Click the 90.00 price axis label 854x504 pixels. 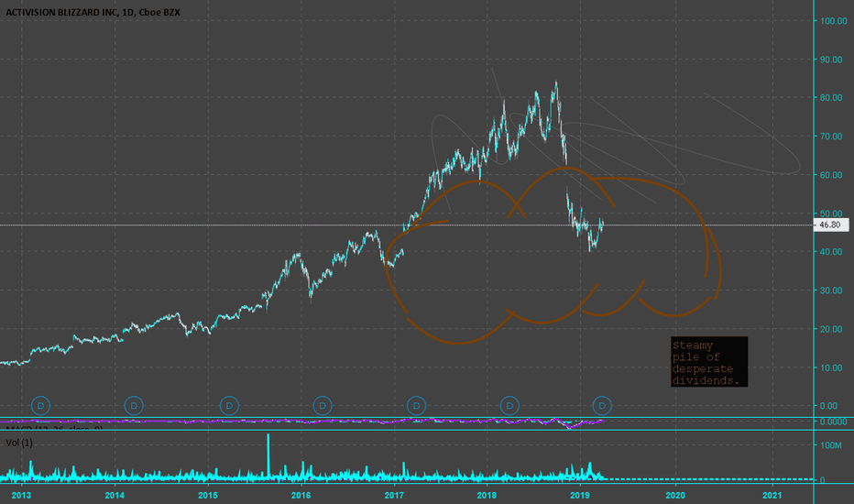point(831,60)
